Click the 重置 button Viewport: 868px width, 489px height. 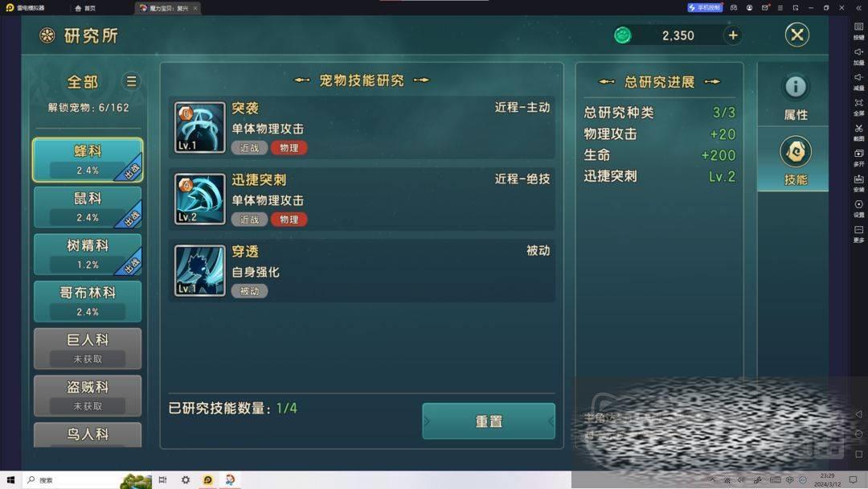click(489, 421)
